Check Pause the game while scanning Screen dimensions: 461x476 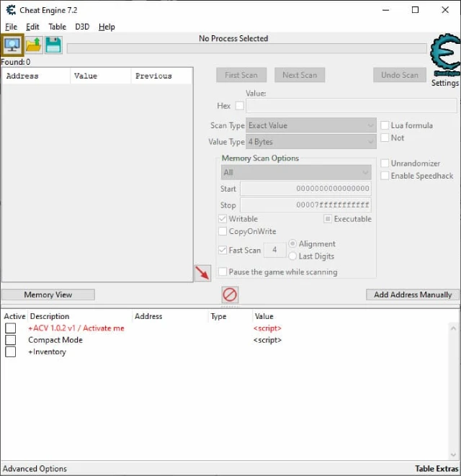[x=223, y=271]
